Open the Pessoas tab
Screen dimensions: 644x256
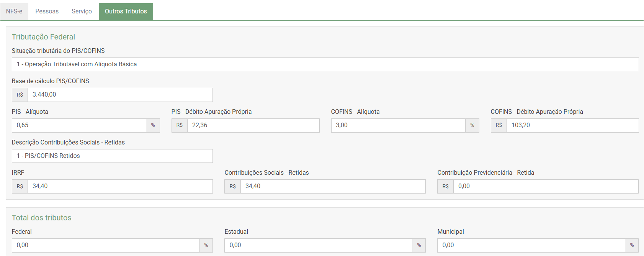click(47, 11)
